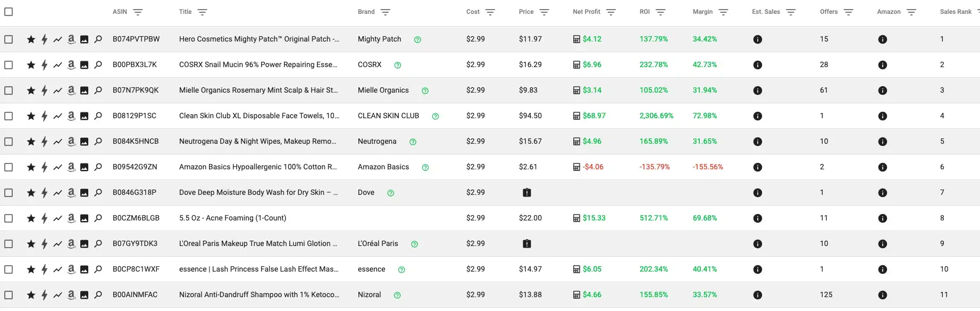980x311 pixels.
Task: Open filter menu for Brand column
Action: coord(386,12)
